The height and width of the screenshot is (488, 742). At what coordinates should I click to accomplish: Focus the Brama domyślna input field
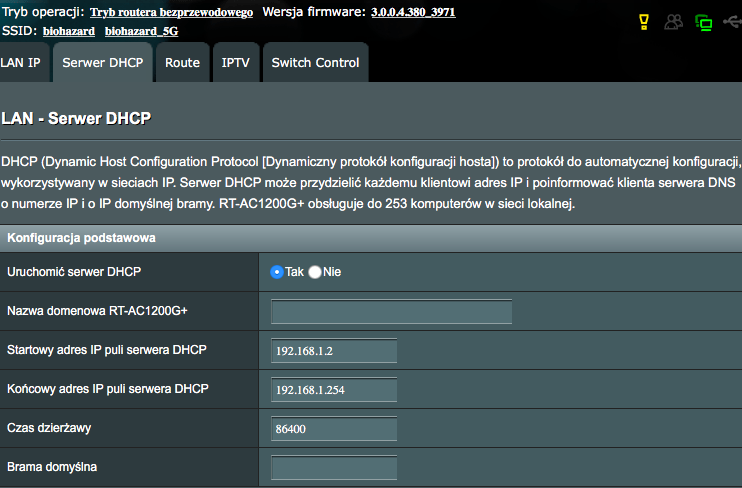click(x=334, y=468)
